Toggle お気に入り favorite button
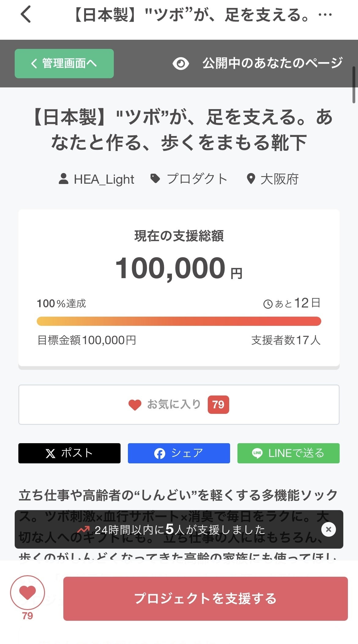The height and width of the screenshot is (644, 358). tap(179, 404)
